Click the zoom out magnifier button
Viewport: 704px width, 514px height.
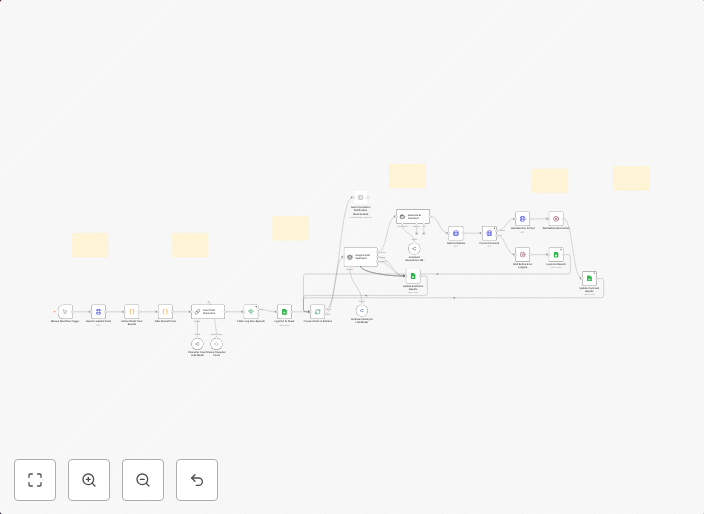[143, 480]
